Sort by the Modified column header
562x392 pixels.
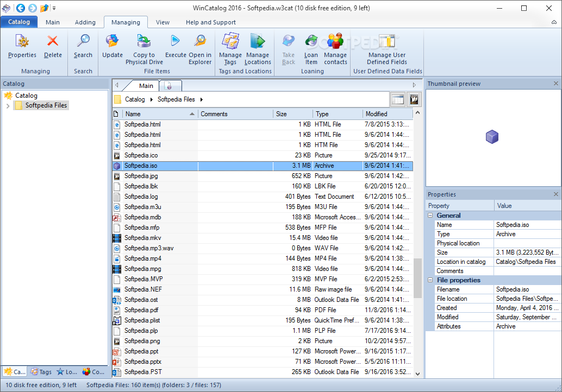coord(388,114)
